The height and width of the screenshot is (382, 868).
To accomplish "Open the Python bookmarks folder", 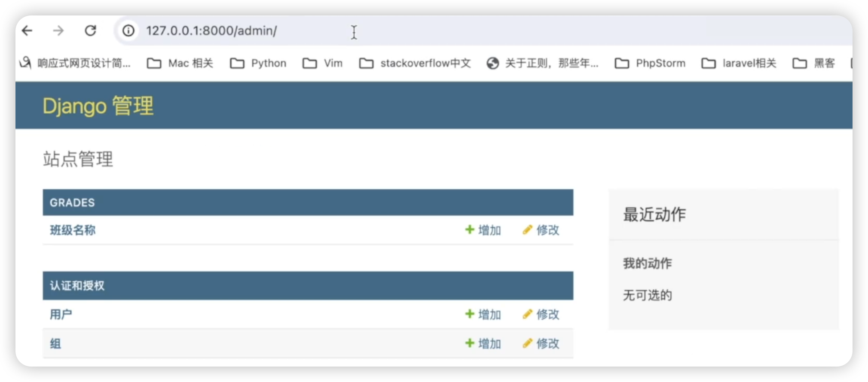I will click(x=259, y=64).
